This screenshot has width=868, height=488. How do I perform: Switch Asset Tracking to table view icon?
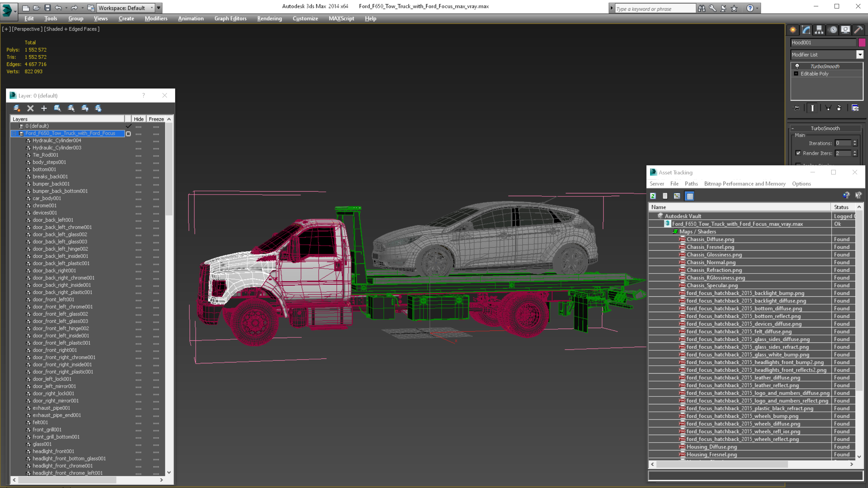[x=690, y=196]
